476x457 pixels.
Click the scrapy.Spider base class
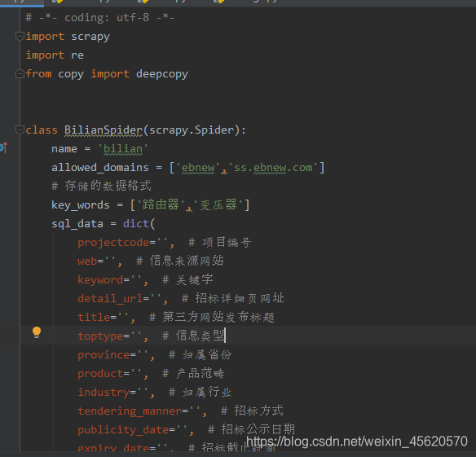192,130
